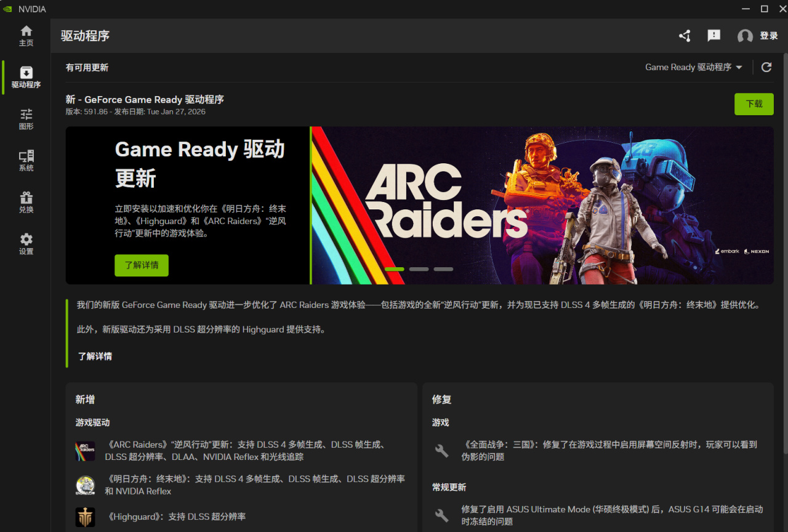Open the 了解详情 link below the description
788x532 pixels.
click(x=95, y=356)
